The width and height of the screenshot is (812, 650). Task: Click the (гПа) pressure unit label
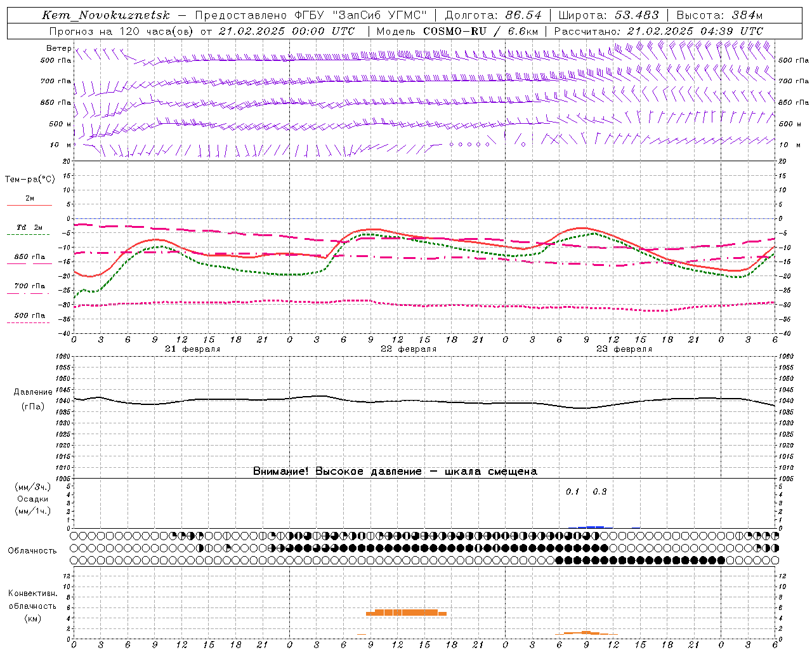pos(32,407)
